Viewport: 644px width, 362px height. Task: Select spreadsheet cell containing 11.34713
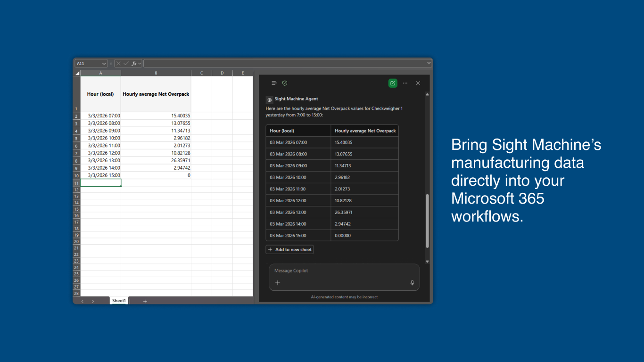coord(156,131)
